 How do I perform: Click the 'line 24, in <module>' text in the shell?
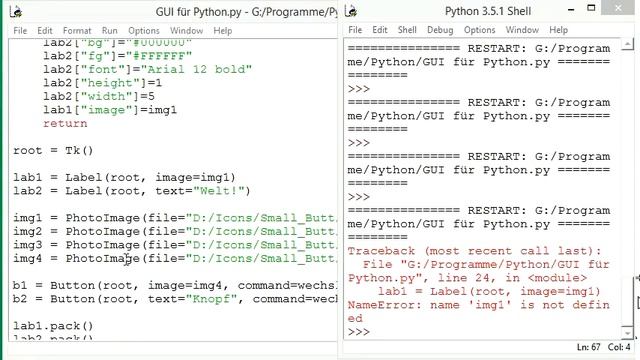point(512,278)
